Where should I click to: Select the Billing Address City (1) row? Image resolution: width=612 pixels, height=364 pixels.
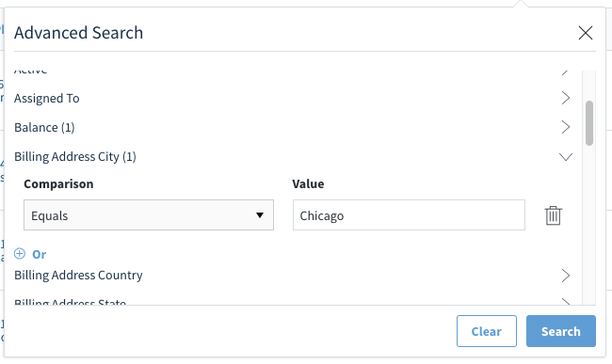pos(292,157)
